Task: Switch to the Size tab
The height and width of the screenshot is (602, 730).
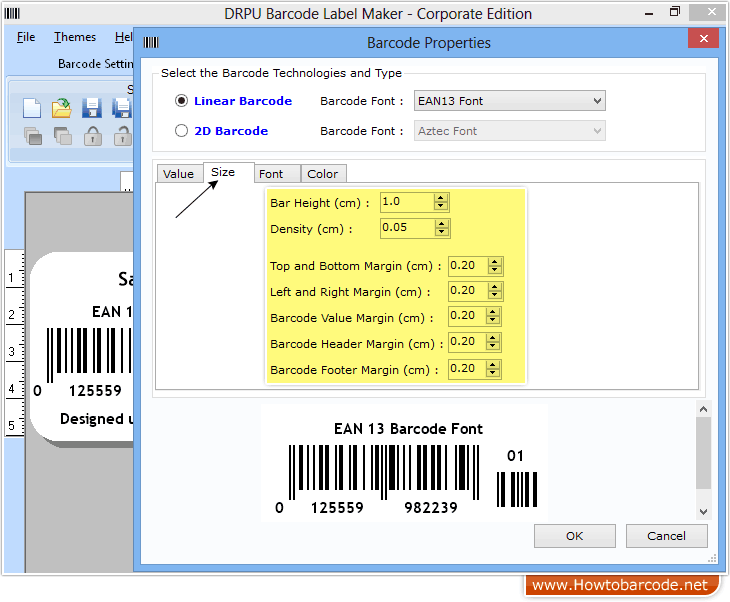Action: pos(228,172)
